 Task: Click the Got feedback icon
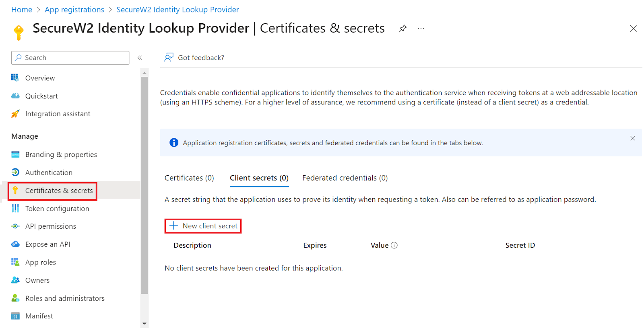[169, 57]
